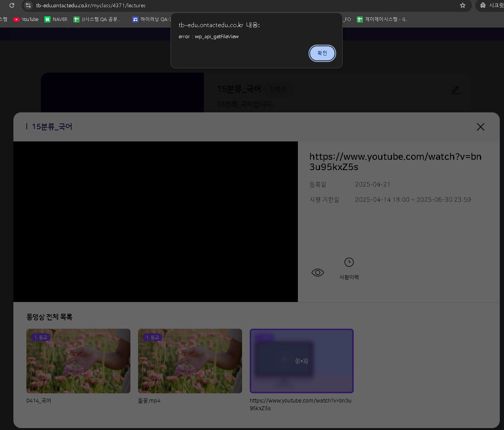The height and width of the screenshot is (430, 504).
Task: Open the YouTube bookmark
Action: [x=26, y=19]
